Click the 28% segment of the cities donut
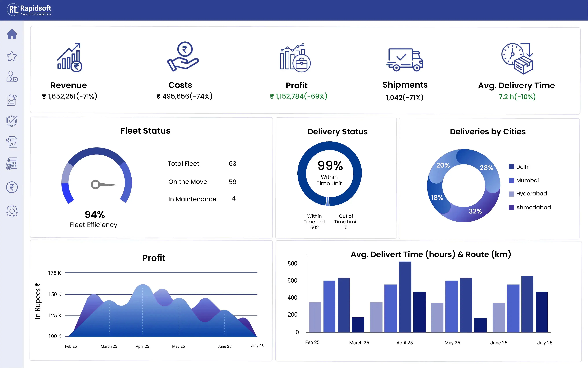The image size is (588, 368). point(486,168)
